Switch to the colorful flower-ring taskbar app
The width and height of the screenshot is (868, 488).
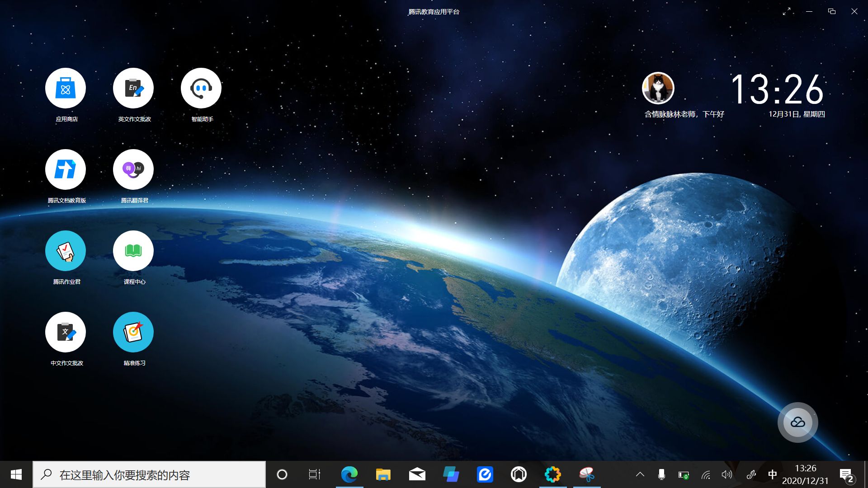552,474
